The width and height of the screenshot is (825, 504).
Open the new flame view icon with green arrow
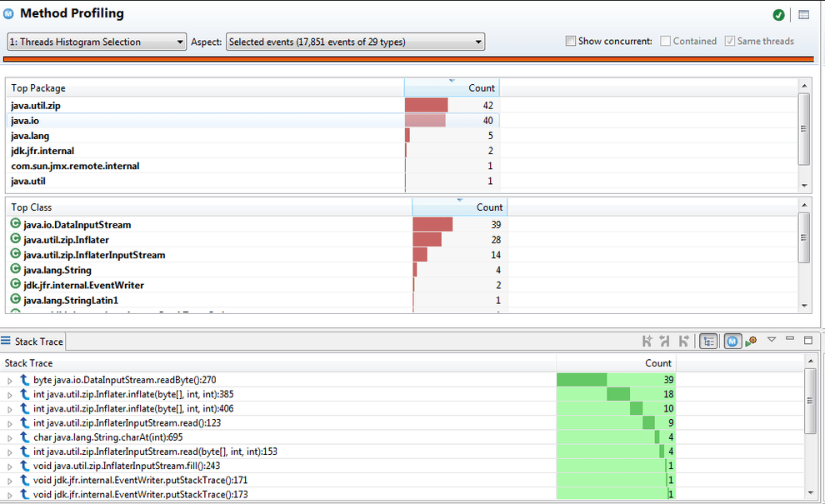(x=749, y=341)
